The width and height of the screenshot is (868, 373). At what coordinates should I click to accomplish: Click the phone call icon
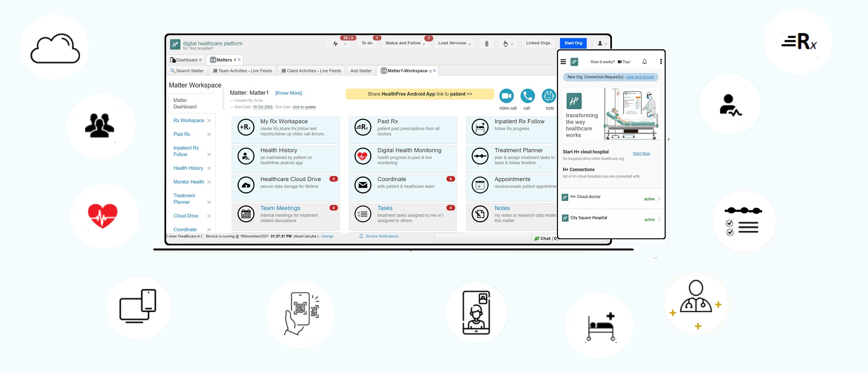[527, 96]
